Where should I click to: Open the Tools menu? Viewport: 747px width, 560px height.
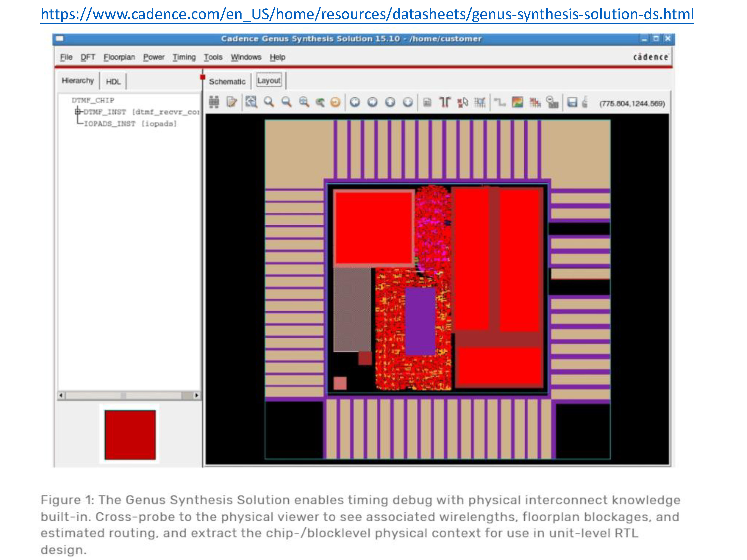213,57
